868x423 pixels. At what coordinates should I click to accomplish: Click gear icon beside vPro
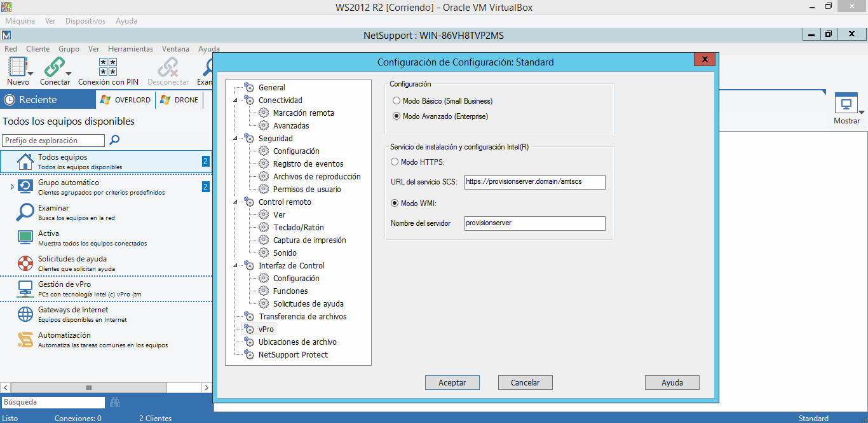[249, 329]
